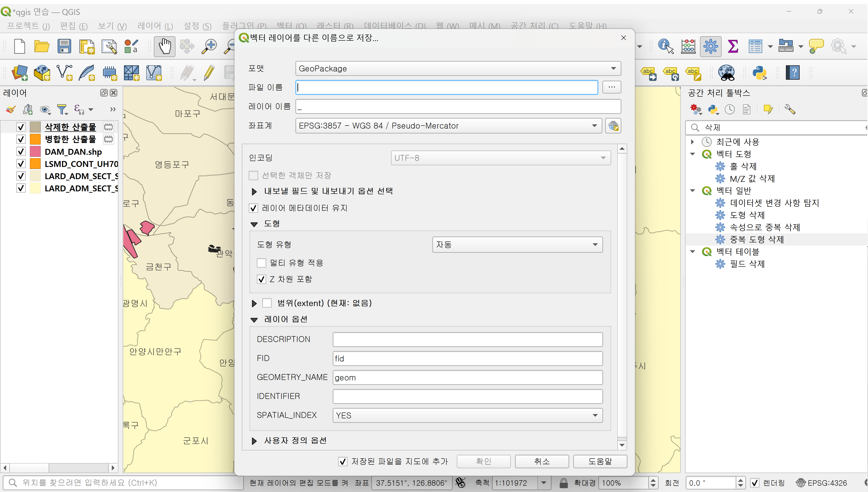The image size is (868, 492).
Task: Open the 설정 (S) menu
Action: 197,26
